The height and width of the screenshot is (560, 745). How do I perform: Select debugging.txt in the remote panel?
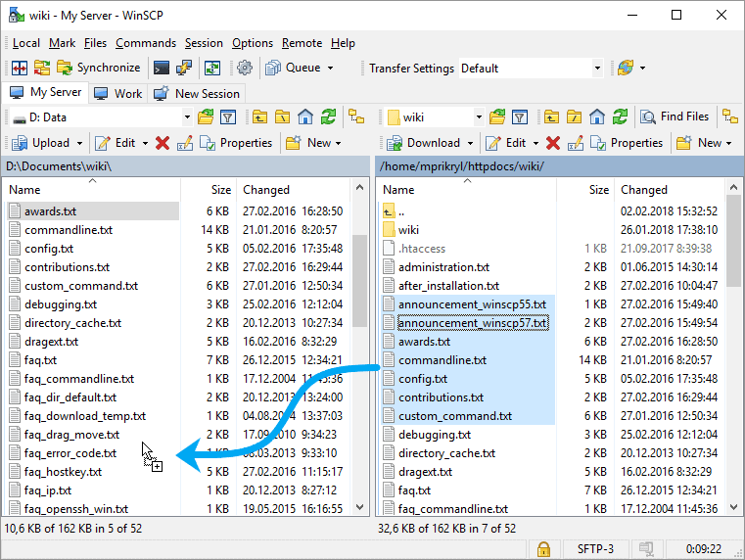tap(435, 435)
